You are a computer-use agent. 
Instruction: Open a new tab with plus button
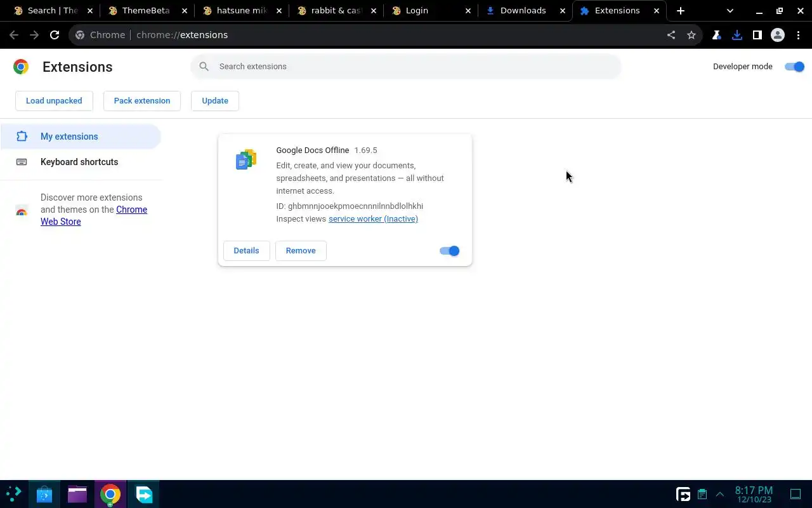pyautogui.click(x=681, y=11)
